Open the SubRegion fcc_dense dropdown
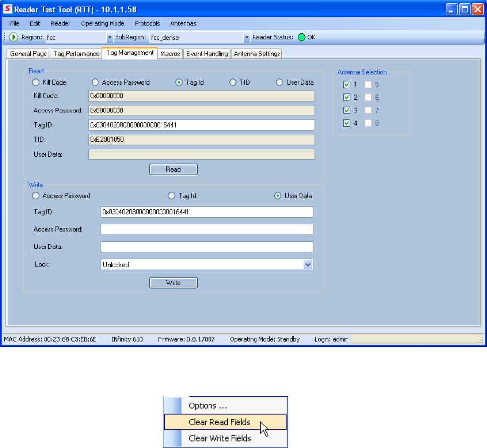487x448 pixels. click(x=247, y=38)
